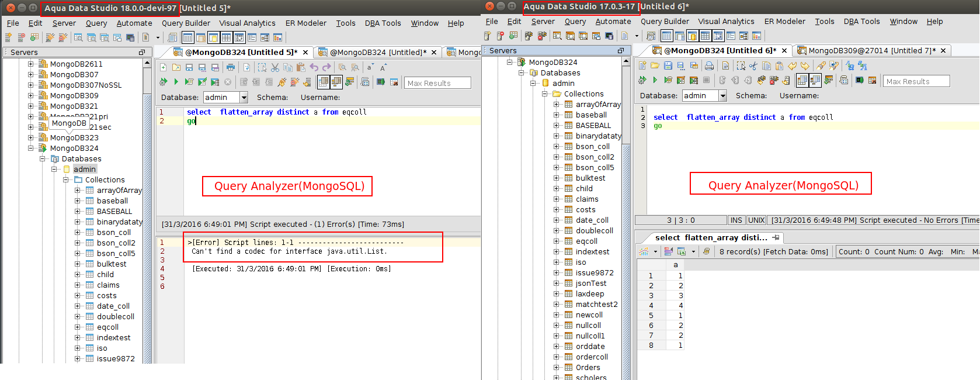Click Open folder icon in right window editor toolbar
The image size is (980, 380).
pyautogui.click(x=655, y=65)
